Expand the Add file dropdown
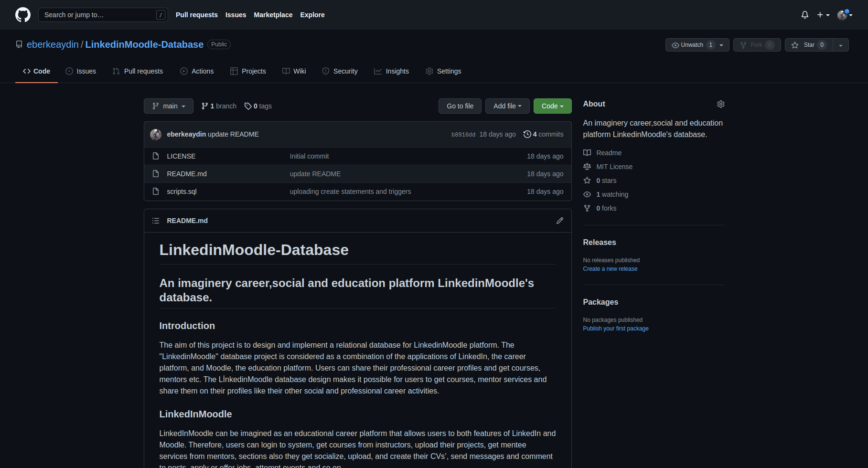The width and height of the screenshot is (868, 468). (x=507, y=106)
